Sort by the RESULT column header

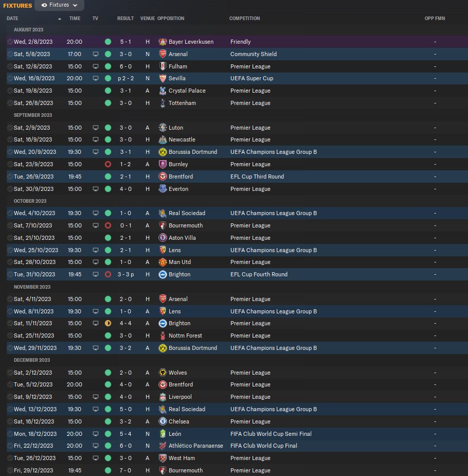point(125,19)
